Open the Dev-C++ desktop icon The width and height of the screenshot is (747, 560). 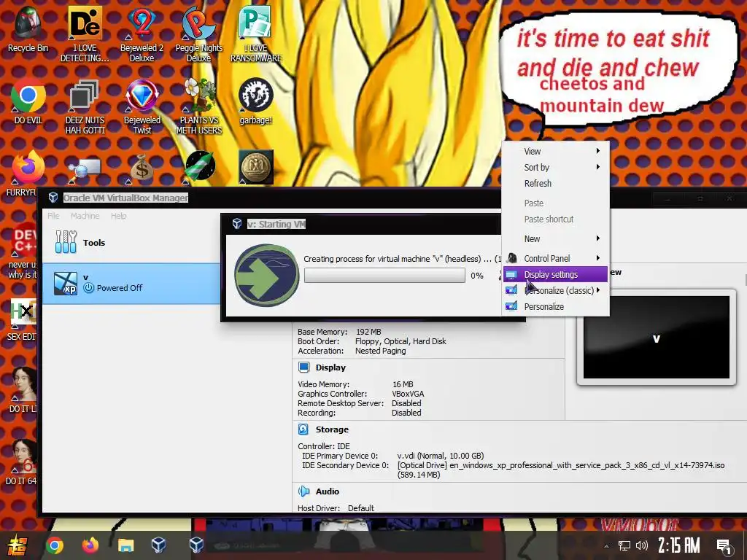tap(25, 240)
